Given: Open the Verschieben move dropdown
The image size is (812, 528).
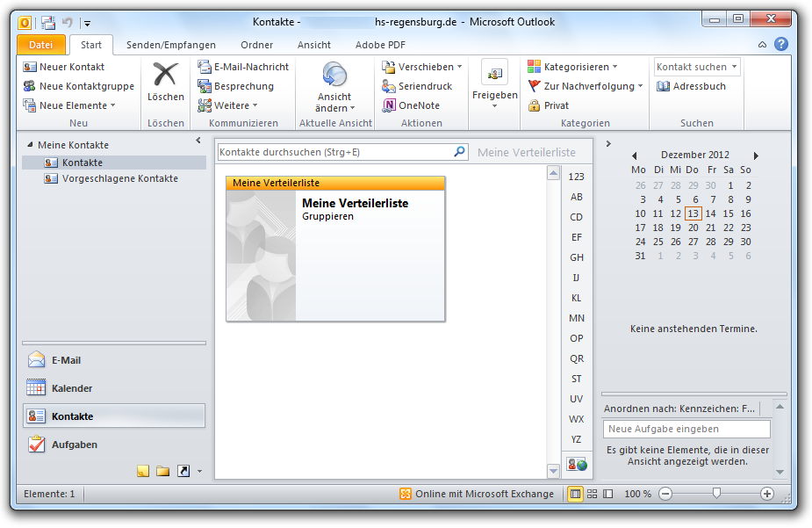Looking at the screenshot, I should [422, 67].
